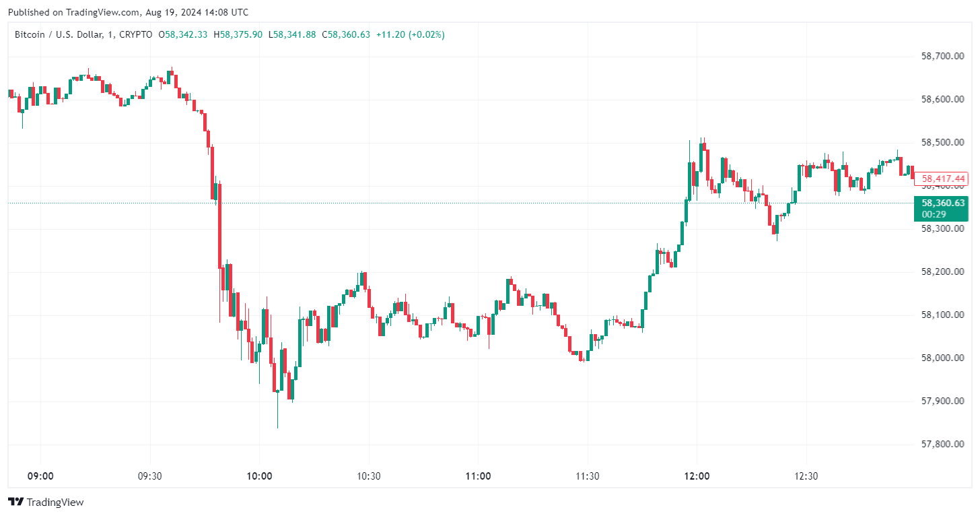Click the 11:00 time axis label
This screenshot has width=980, height=516.
[478, 476]
